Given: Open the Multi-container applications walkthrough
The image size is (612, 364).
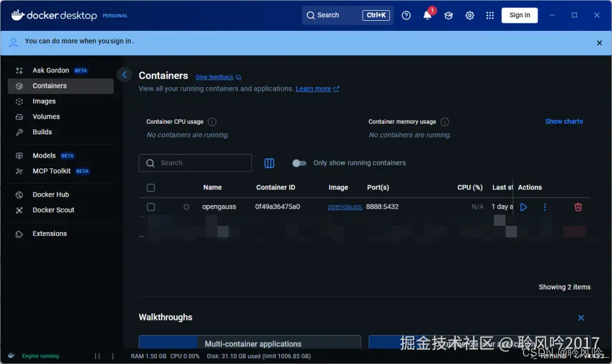Looking at the screenshot, I should coord(250,342).
